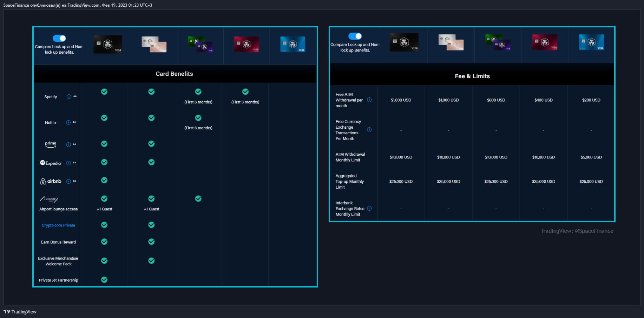Click Prime checkmark under rose gold card
Image resolution: width=644 pixels, height=318 pixels.
coord(151,144)
